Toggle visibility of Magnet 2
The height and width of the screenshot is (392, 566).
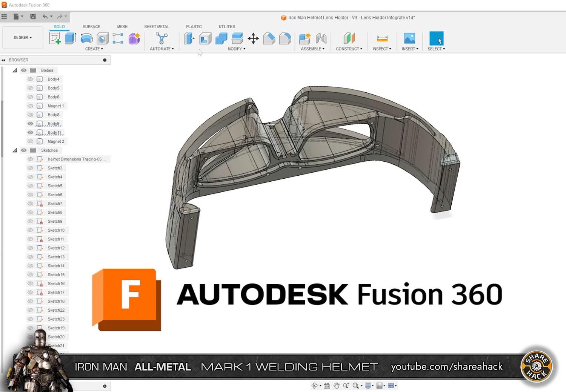(30, 141)
